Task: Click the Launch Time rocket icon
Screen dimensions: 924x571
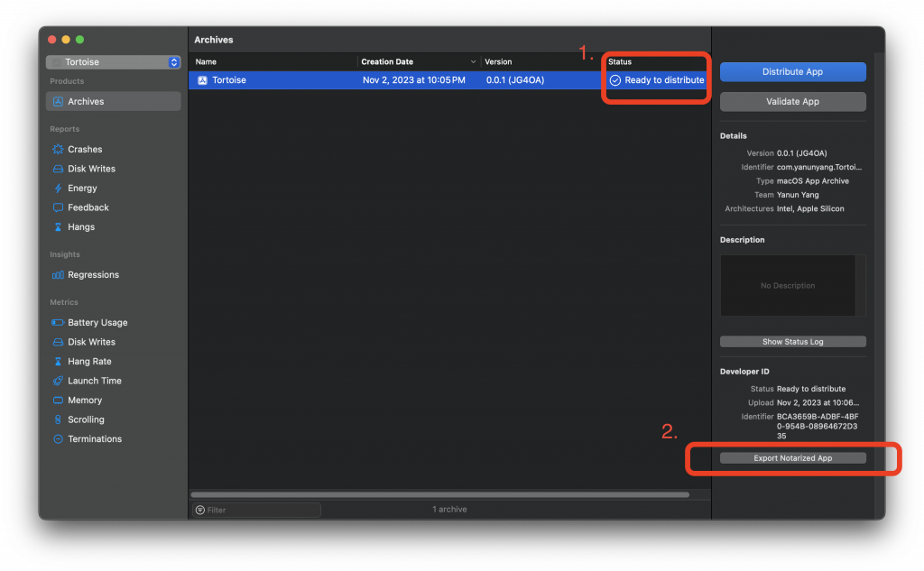Action: pyautogui.click(x=58, y=381)
